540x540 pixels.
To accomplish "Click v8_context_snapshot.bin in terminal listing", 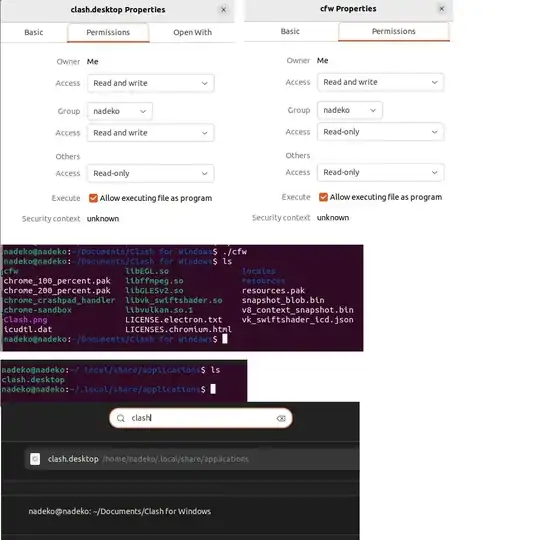I will [x=298, y=310].
